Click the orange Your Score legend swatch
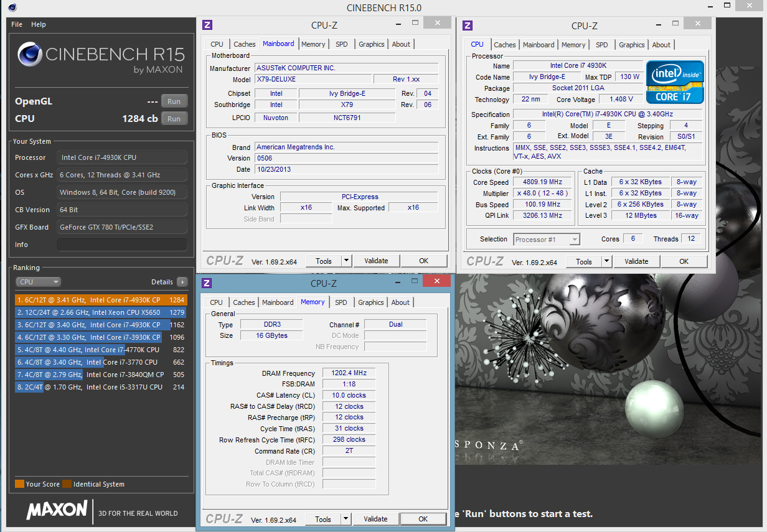This screenshot has width=767, height=532. (19, 484)
